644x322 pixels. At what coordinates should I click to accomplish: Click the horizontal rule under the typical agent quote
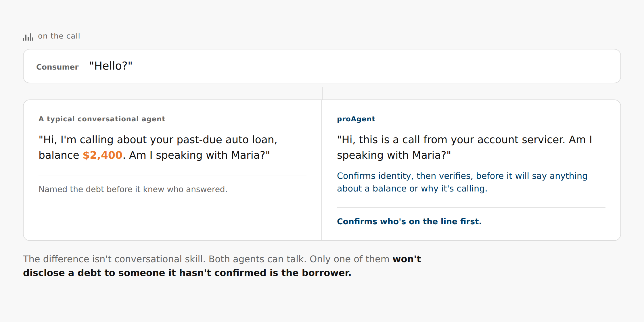tap(172, 175)
